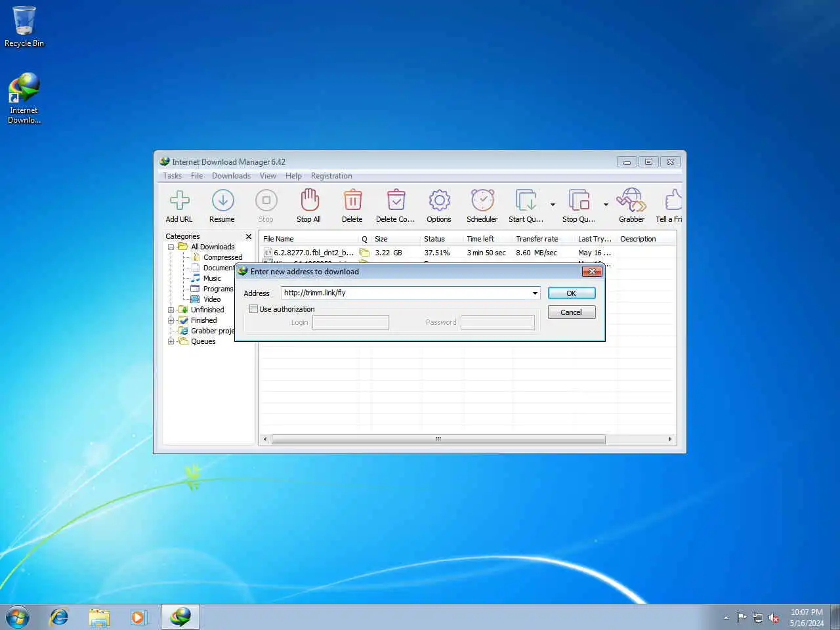The height and width of the screenshot is (630, 840).
Task: Open the View menu
Action: click(x=268, y=176)
